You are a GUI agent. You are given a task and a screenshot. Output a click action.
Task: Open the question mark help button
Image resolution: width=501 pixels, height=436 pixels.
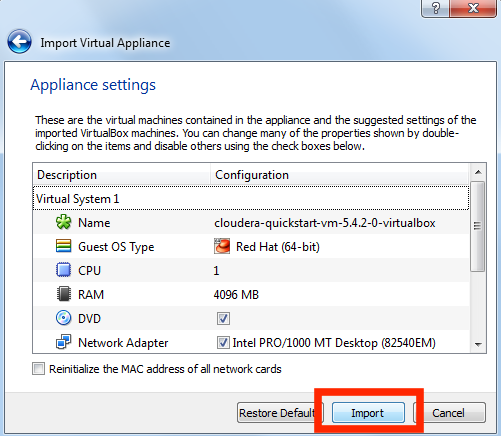435,8
